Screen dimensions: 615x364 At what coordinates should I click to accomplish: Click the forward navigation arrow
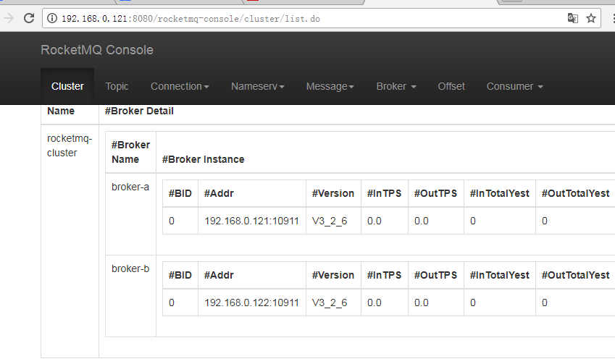[9, 18]
